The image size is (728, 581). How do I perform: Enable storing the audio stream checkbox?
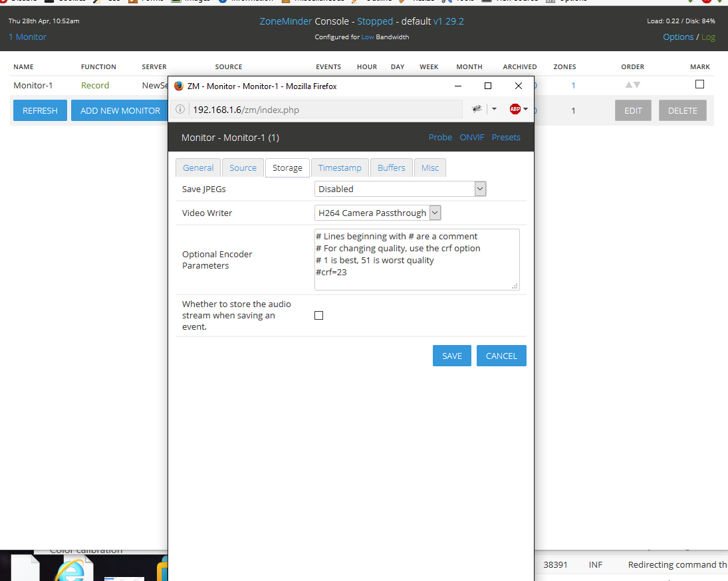319,316
